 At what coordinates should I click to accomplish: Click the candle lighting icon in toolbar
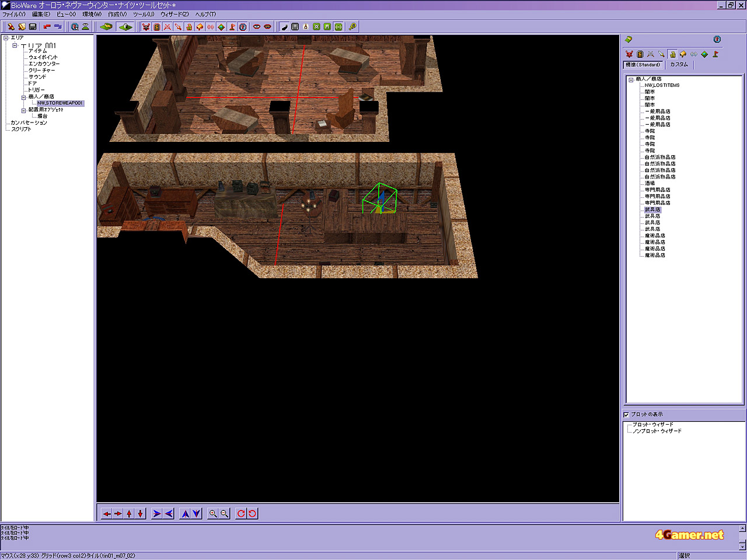pyautogui.click(x=306, y=27)
